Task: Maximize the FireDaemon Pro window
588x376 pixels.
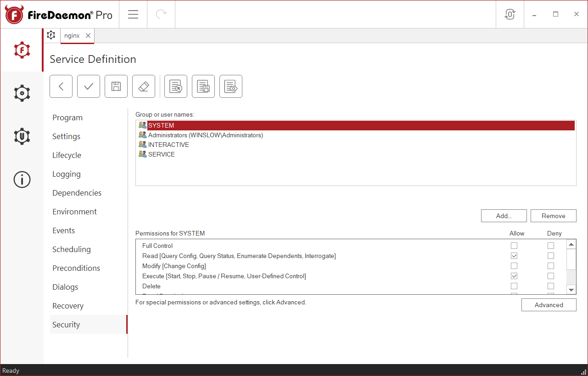Action: (x=555, y=14)
